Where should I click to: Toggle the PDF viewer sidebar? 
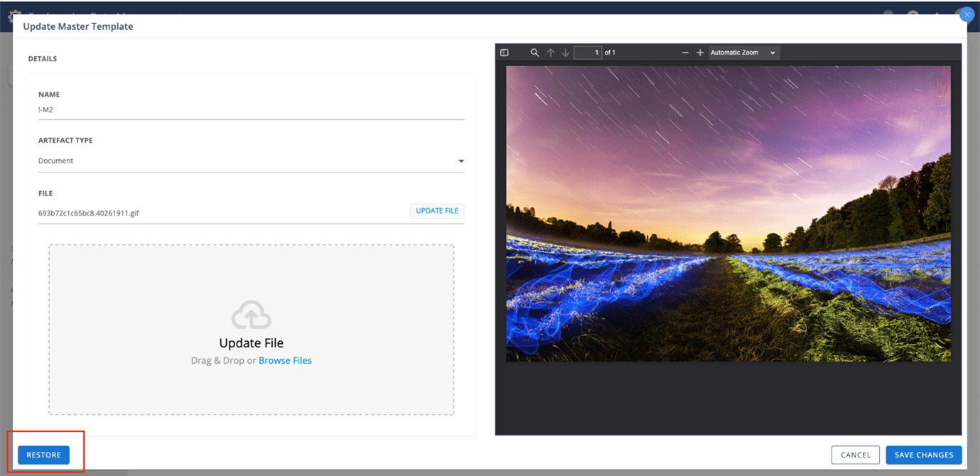point(505,53)
